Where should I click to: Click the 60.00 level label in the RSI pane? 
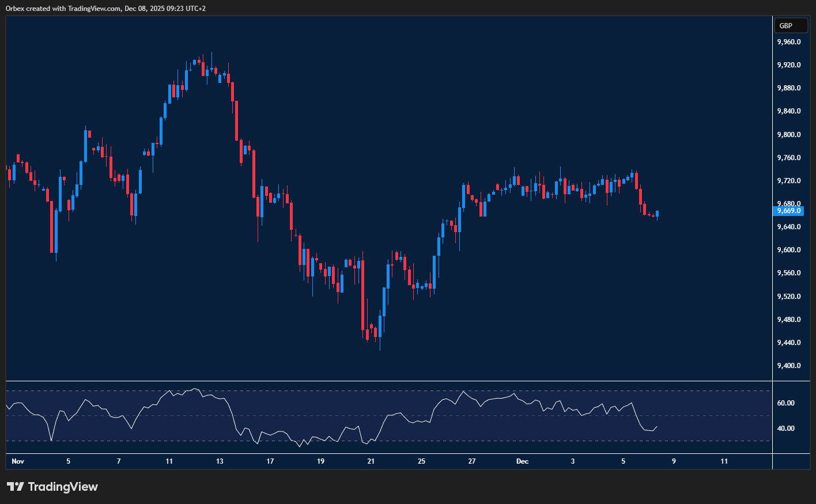[787, 404]
